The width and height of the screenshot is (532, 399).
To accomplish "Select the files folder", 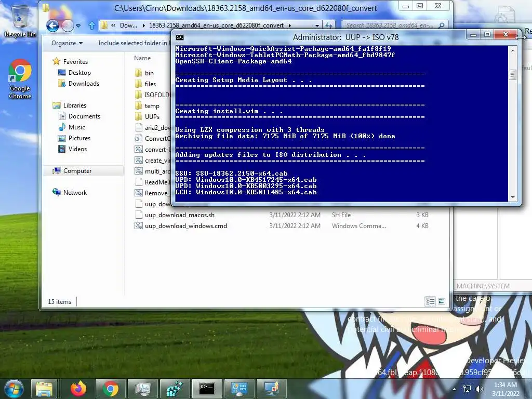I will click(x=145, y=84).
